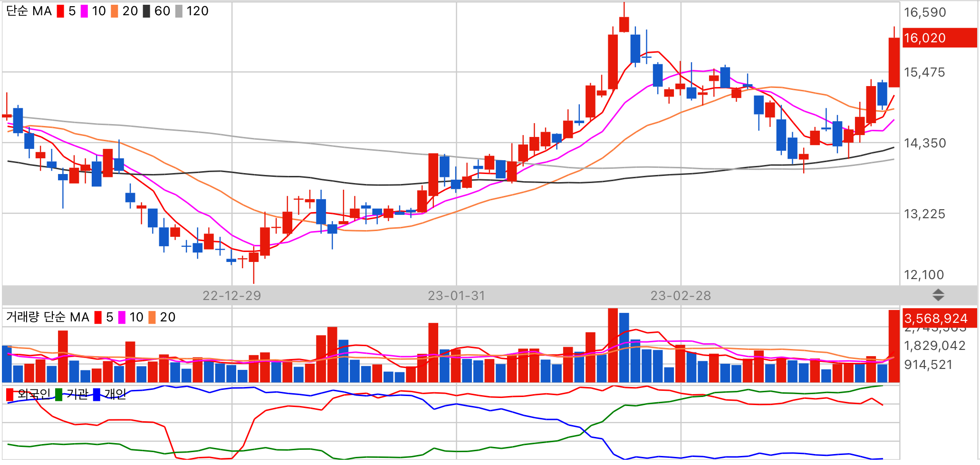Click the red 5-day price MA swatch
Screen dimensions: 980x465
[60, 11]
